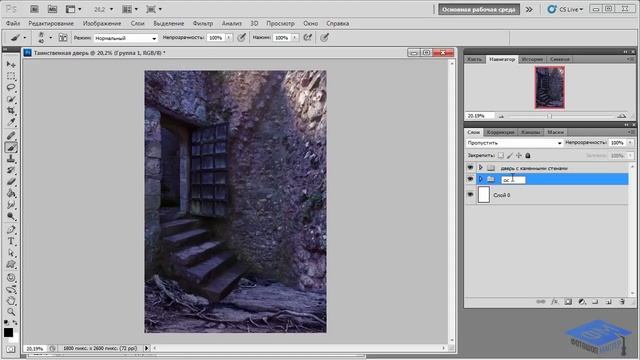This screenshot has height=360, width=640.
Task: Open the brush opacity slider arrow
Action: click(229, 38)
